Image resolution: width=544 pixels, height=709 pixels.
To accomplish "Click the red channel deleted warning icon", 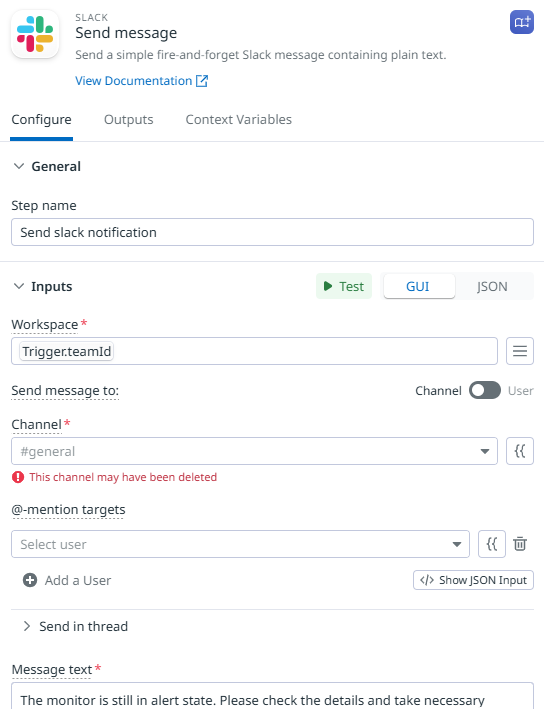I will click(x=18, y=477).
